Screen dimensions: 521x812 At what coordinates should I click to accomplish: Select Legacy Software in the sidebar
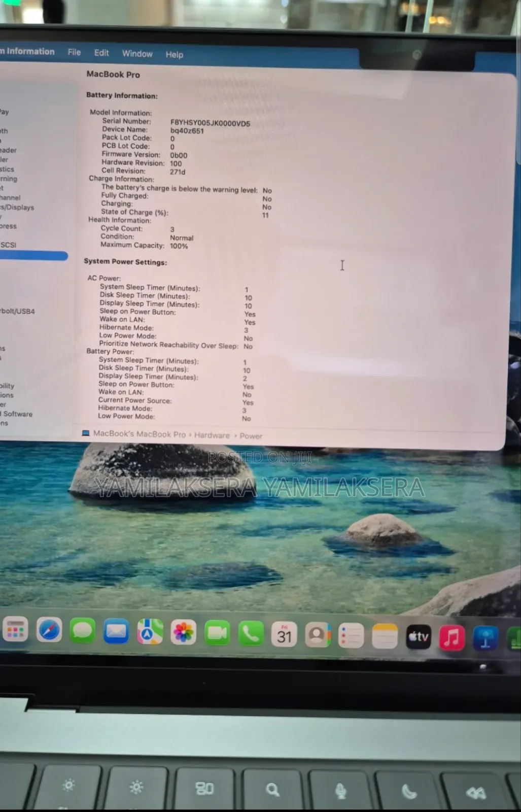[x=16, y=414]
